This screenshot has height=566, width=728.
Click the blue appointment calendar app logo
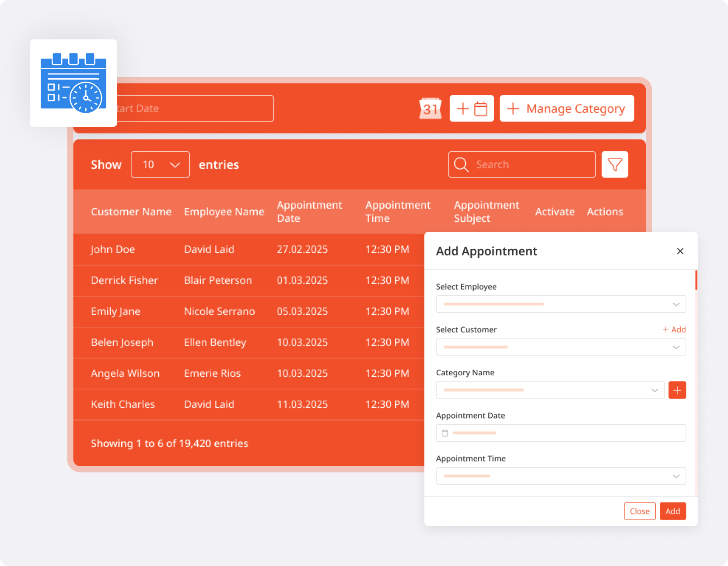[73, 83]
